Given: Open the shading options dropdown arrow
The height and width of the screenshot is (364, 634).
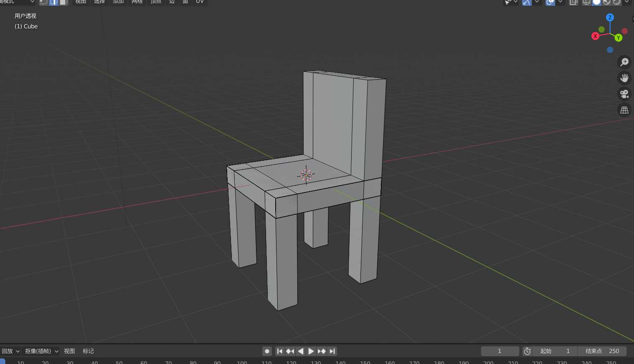Looking at the screenshot, I should [626, 2].
